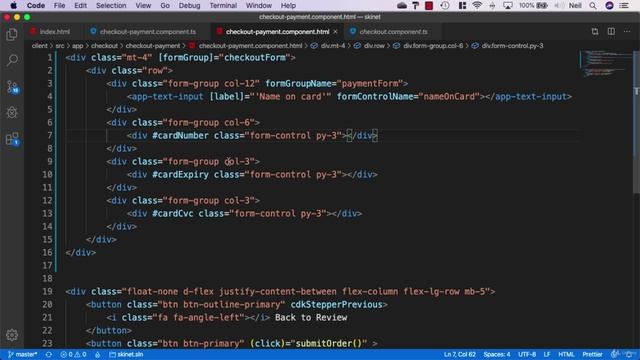Open the Apple menu

point(13,5)
